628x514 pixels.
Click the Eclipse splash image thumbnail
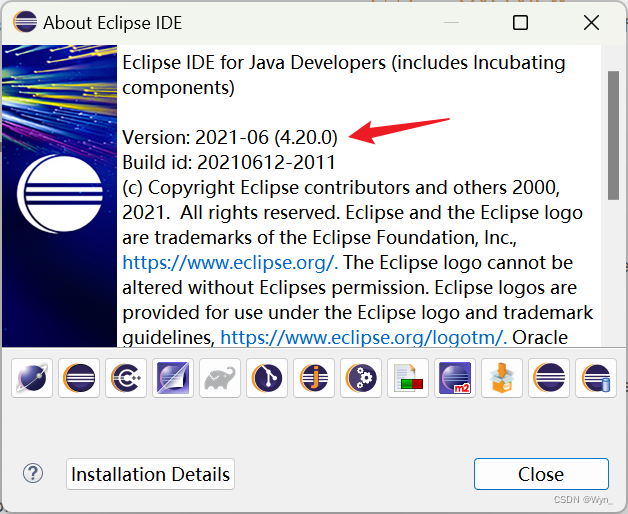[59, 196]
